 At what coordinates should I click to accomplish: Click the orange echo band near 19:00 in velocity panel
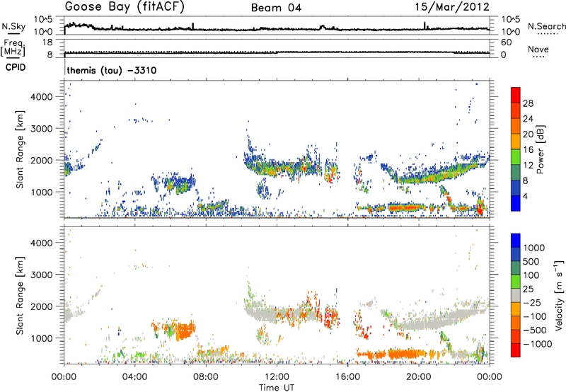coord(406,354)
